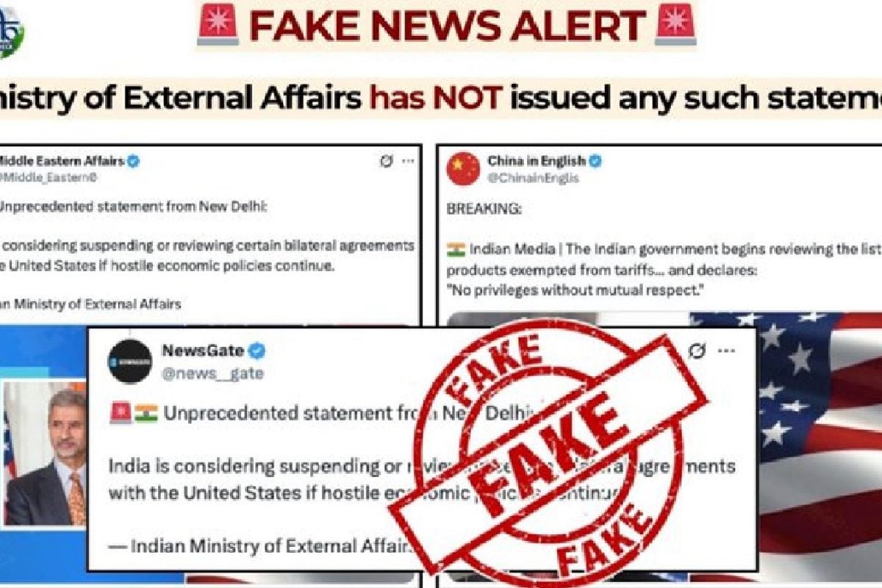
Task: Click Grok icon on Middle Eastern Affairs post
Action: click(386, 161)
